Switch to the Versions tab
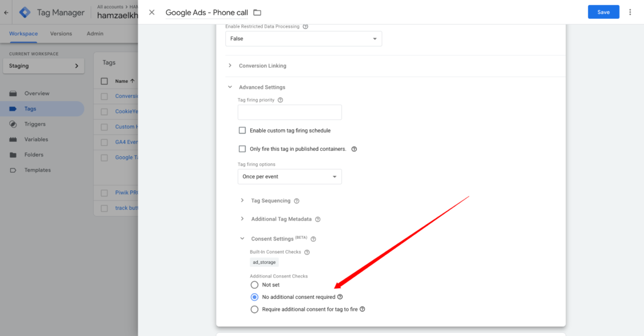 pos(61,33)
